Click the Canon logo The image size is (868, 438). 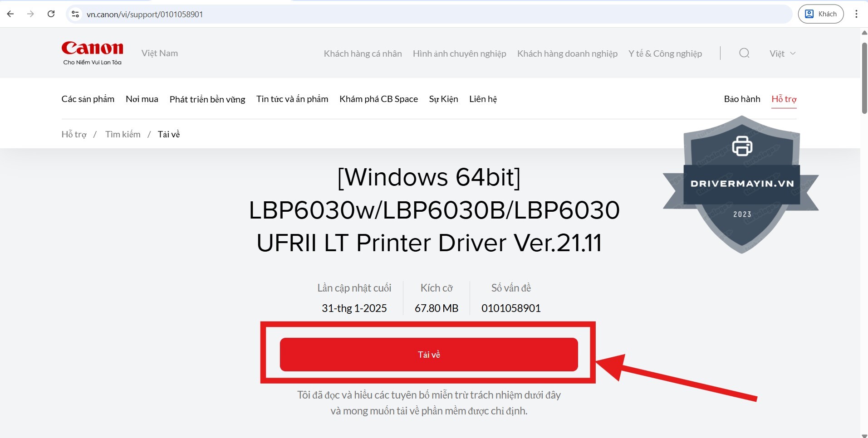tap(93, 53)
